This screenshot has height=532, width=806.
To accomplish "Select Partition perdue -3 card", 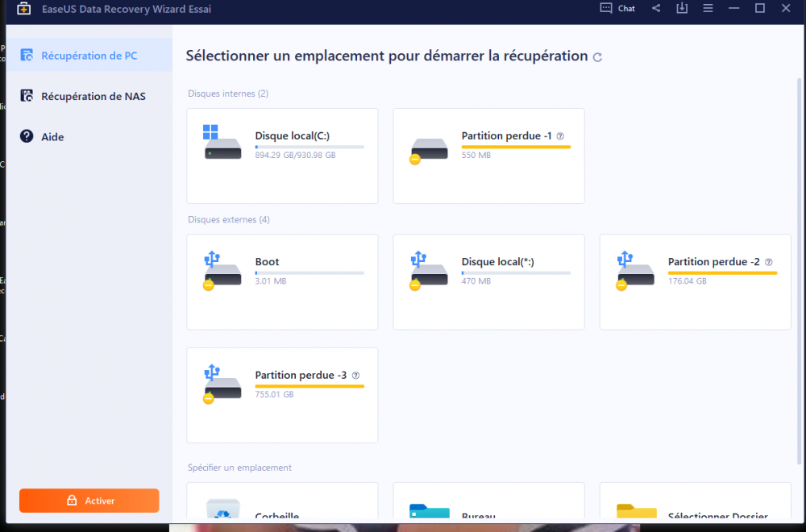I will pos(282,395).
